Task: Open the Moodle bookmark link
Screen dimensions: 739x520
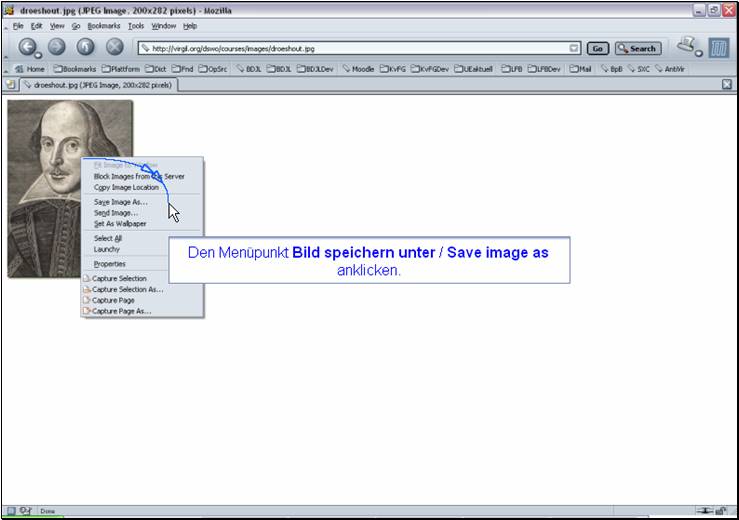Action: click(357, 69)
